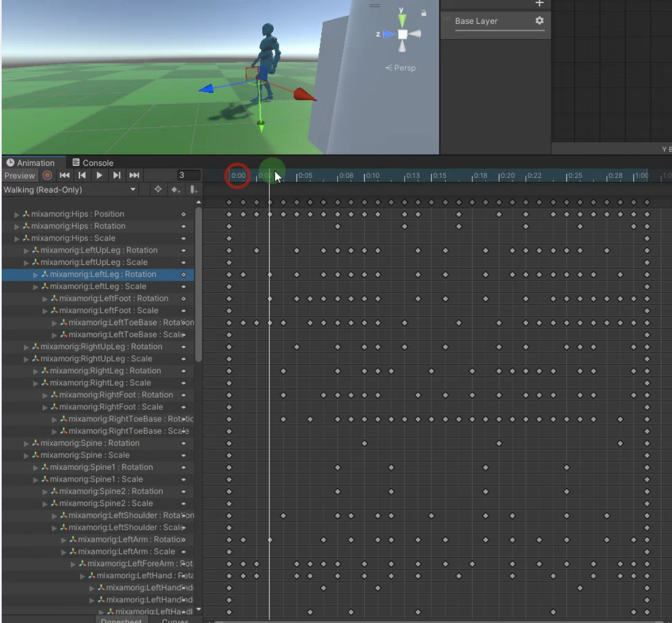
Task: Click 0:15 mark on timeline ruler
Action: pos(439,176)
